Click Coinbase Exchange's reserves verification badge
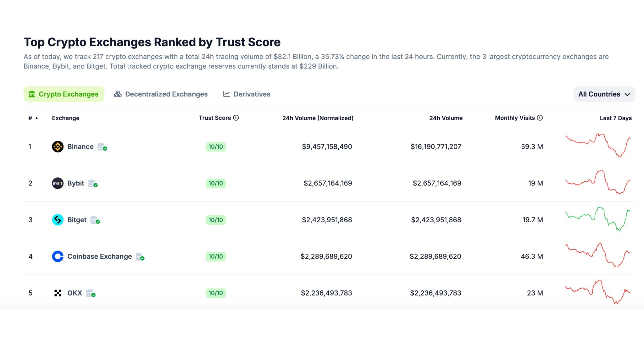The height and width of the screenshot is (337, 644). click(141, 257)
